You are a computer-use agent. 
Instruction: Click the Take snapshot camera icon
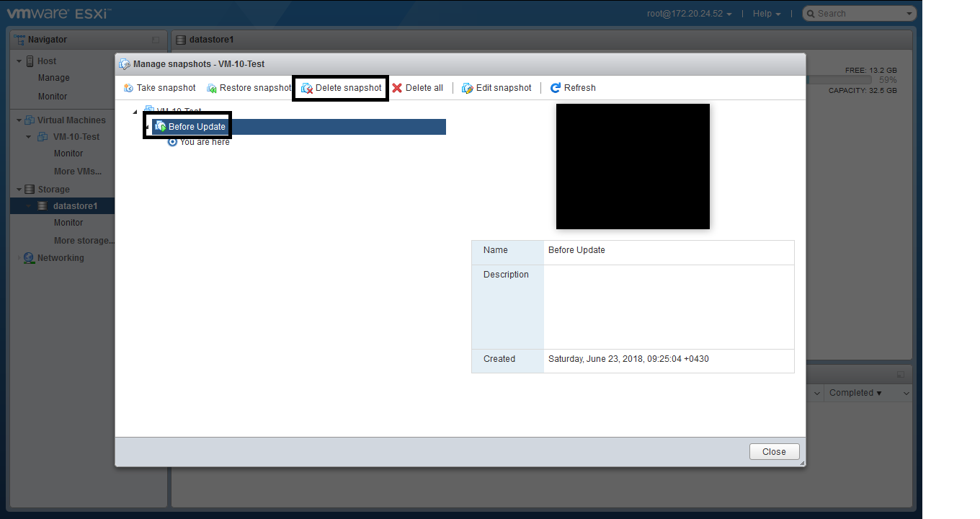tap(128, 88)
